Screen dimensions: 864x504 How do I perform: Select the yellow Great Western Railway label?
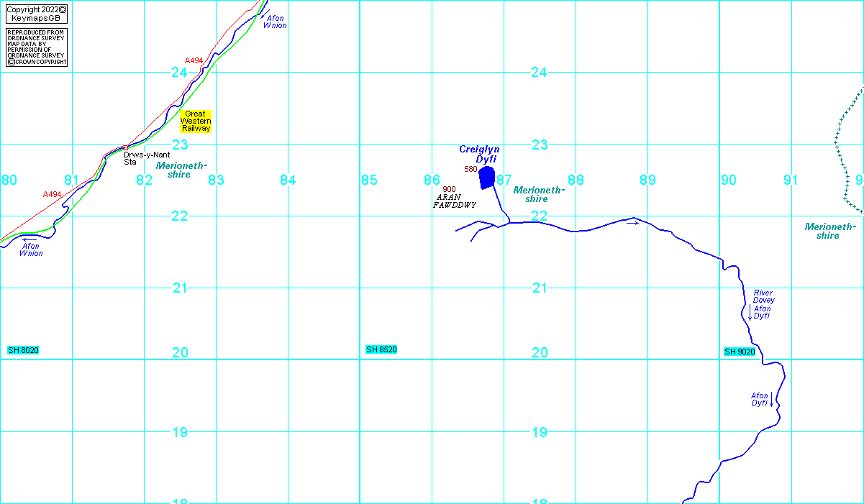coord(196,121)
